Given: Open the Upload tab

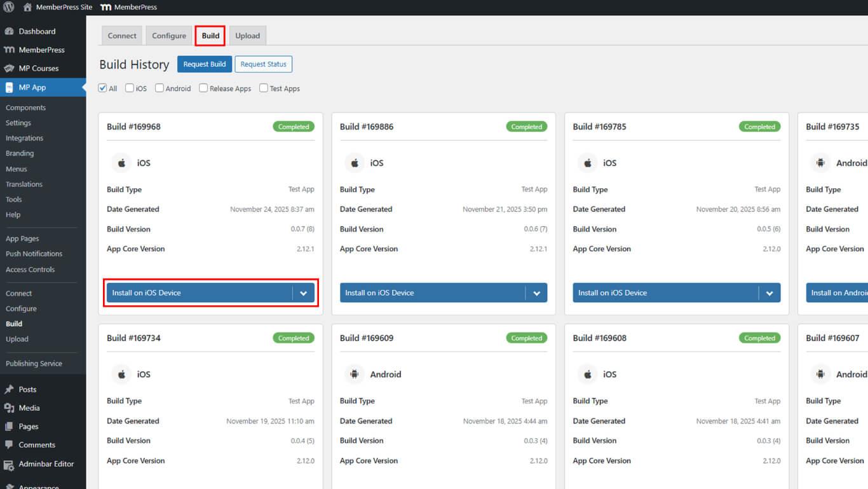Looking at the screenshot, I should (x=247, y=36).
